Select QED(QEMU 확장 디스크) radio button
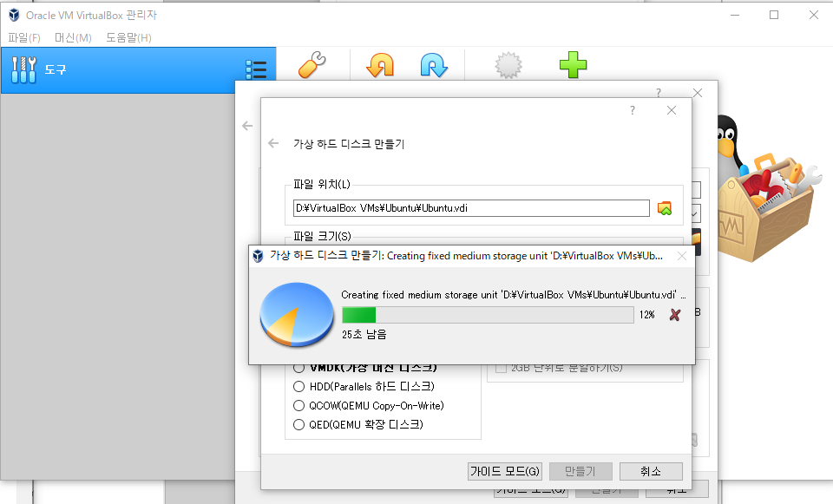The image size is (833, 504). 299,425
